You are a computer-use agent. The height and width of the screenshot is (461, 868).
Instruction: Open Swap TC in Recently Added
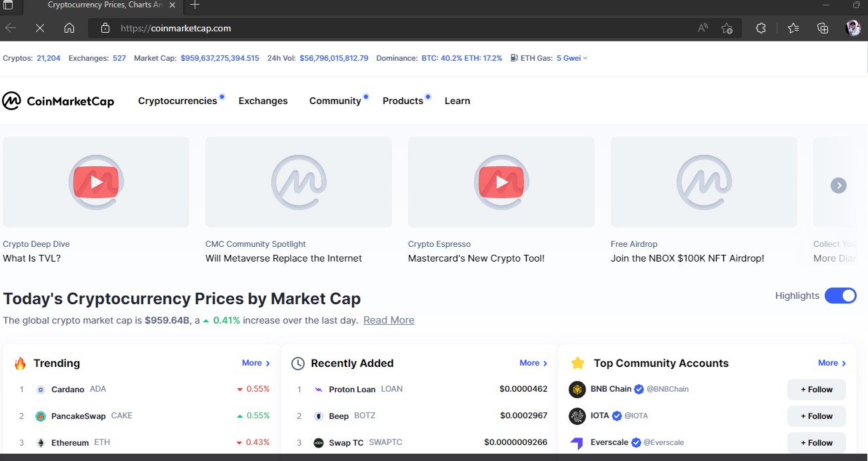[347, 442]
